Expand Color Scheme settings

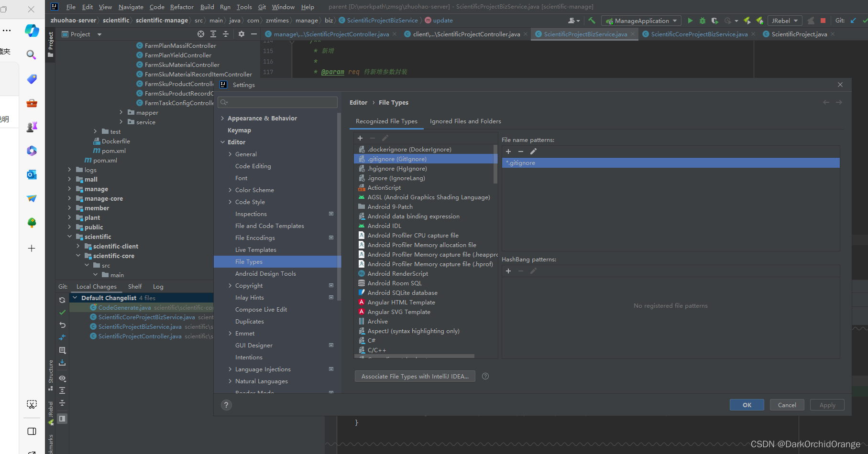click(230, 190)
